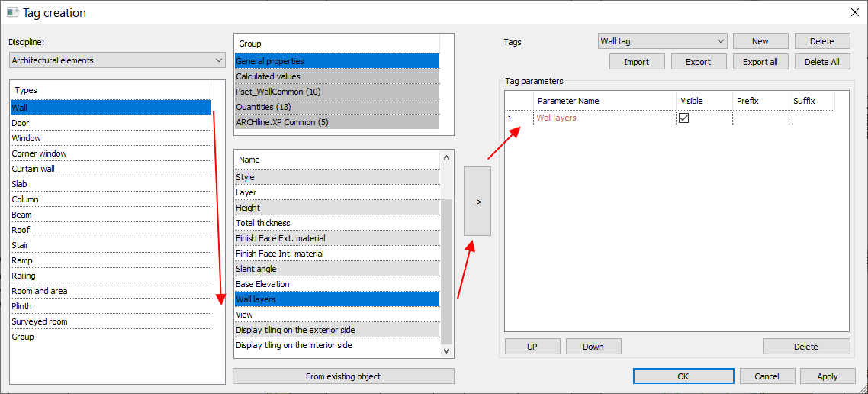Click Prefix cell for Wall layers
This screenshot has width=868, height=394.
coord(760,118)
